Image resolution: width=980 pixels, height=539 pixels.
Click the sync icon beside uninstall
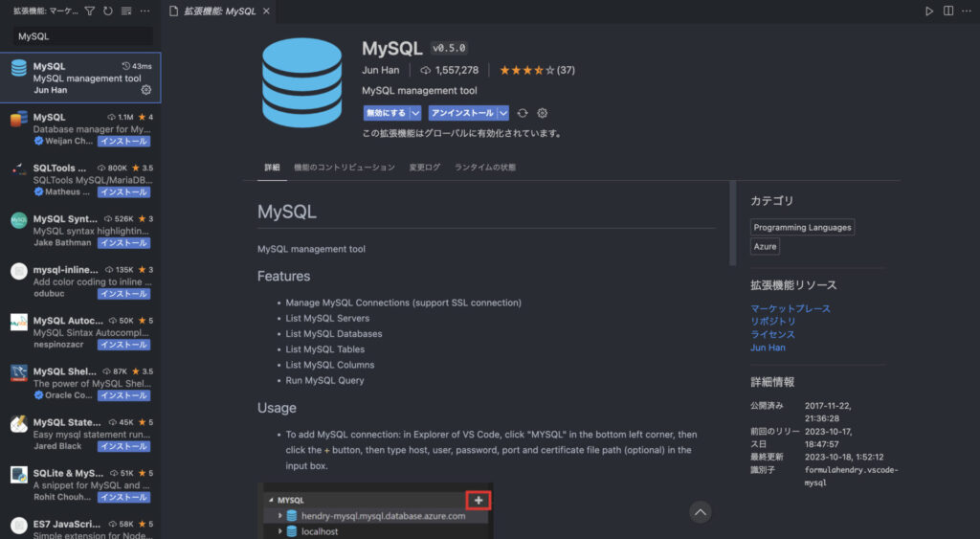click(x=523, y=113)
